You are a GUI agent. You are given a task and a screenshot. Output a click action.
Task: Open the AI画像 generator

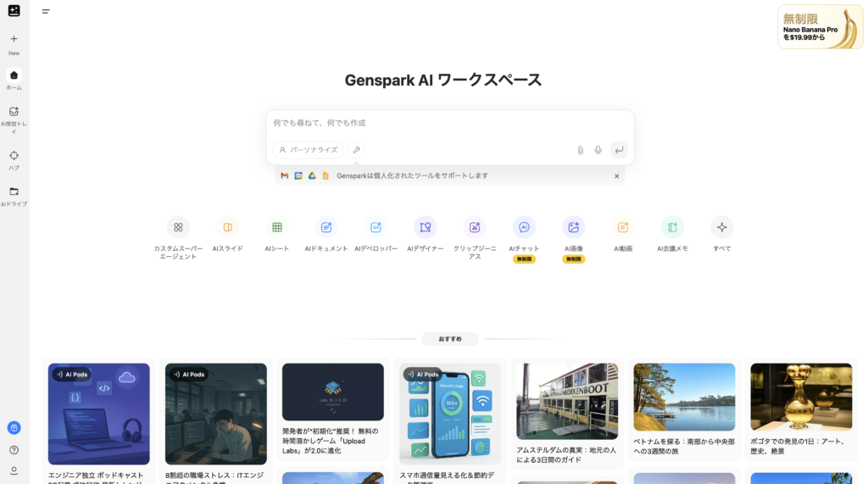574,227
